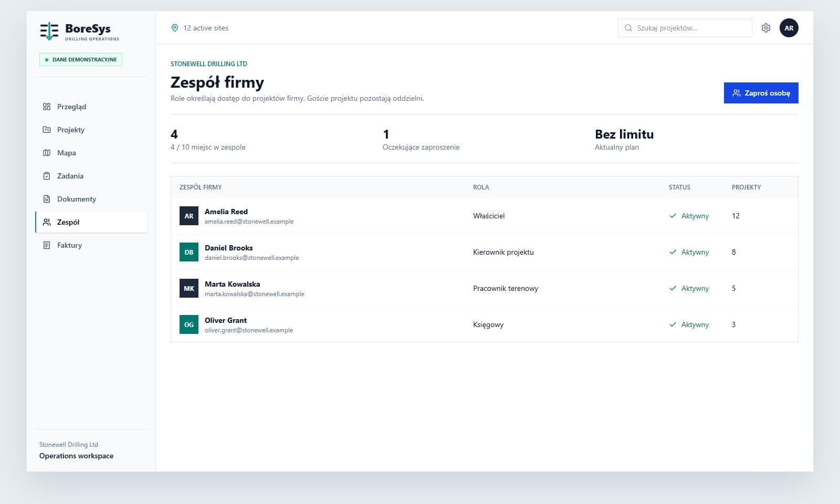This screenshot has height=504, width=840.
Task: Click the checkmark icon in Oliver Grant's status
Action: (x=673, y=324)
